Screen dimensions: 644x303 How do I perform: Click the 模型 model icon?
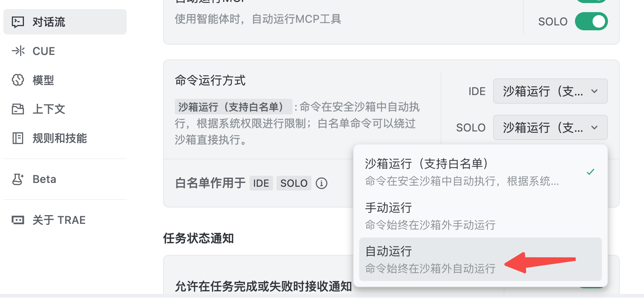[x=18, y=80]
